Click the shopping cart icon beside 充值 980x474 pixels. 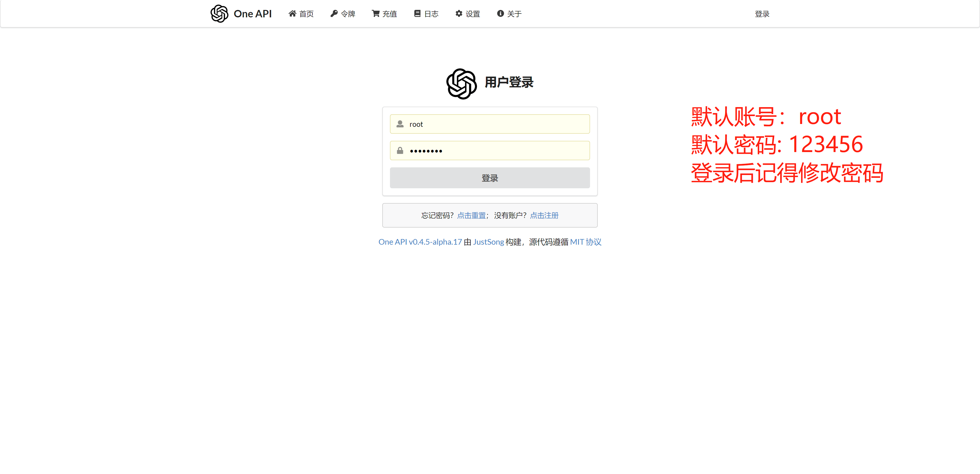(375, 14)
